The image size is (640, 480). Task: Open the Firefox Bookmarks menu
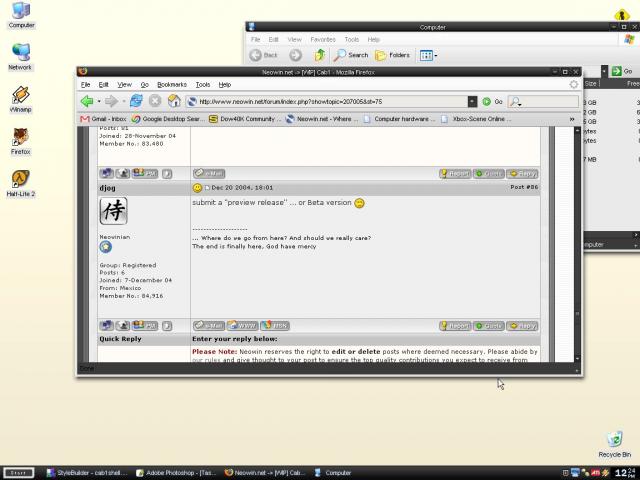172,84
